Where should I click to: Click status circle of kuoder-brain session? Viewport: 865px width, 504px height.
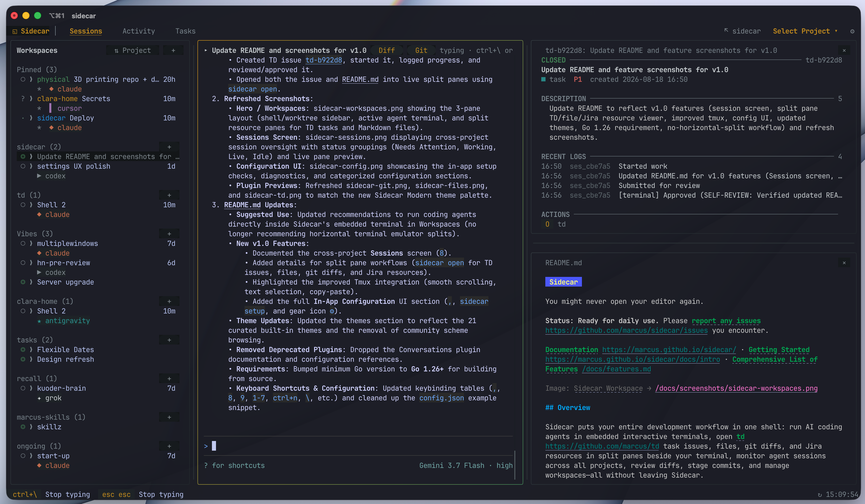coord(23,388)
